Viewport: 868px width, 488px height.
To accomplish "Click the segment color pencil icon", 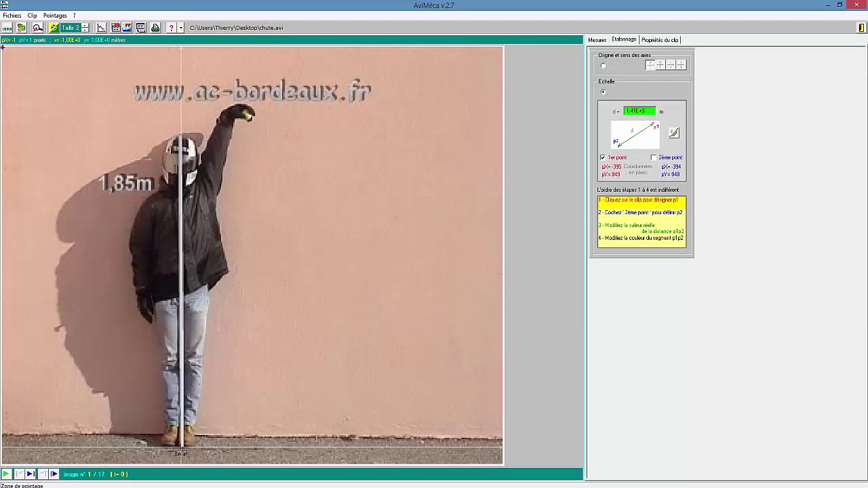I will coord(673,133).
